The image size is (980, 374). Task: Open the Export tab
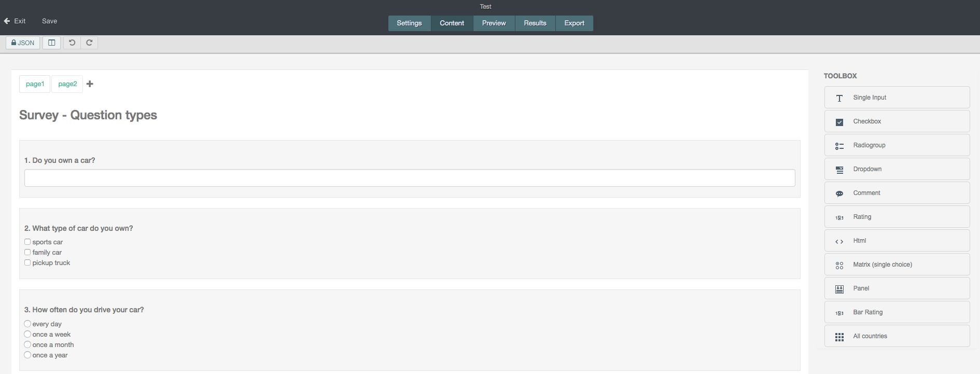tap(575, 23)
